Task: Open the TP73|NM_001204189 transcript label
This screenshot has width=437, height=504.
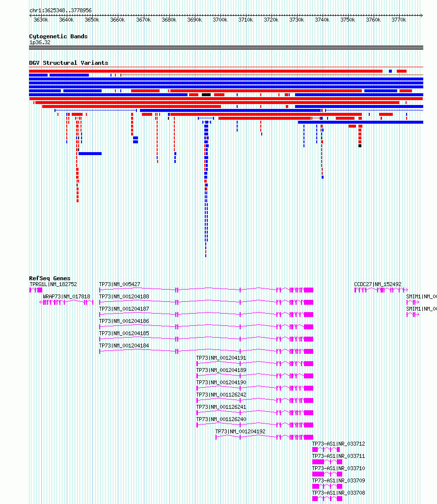Action: click(221, 371)
